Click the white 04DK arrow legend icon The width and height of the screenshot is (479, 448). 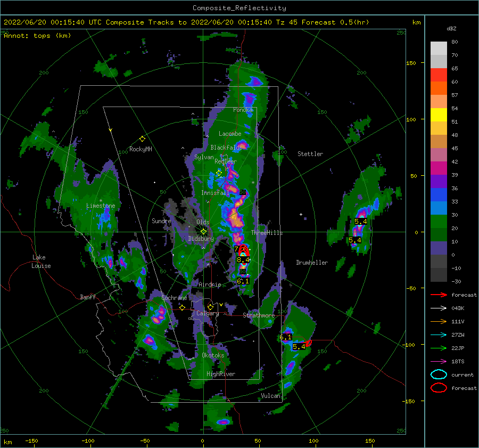coord(439,308)
